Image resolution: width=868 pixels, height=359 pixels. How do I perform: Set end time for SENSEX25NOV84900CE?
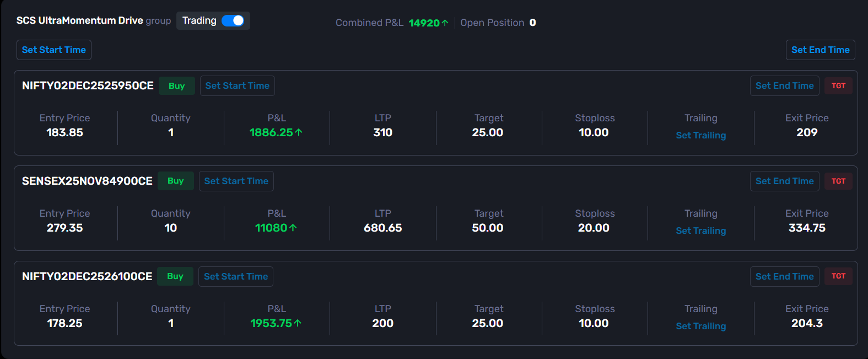[785, 181]
